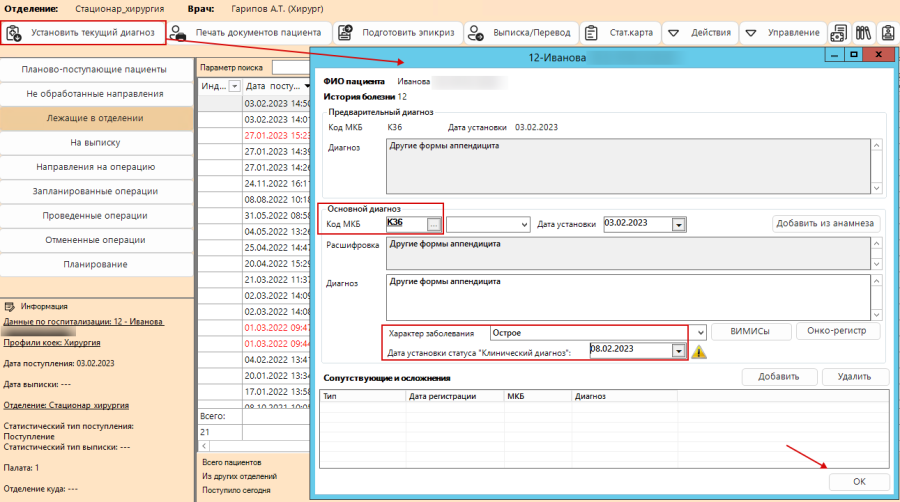Open the ID badge toolbar icon
900x502 pixels.
(x=888, y=33)
